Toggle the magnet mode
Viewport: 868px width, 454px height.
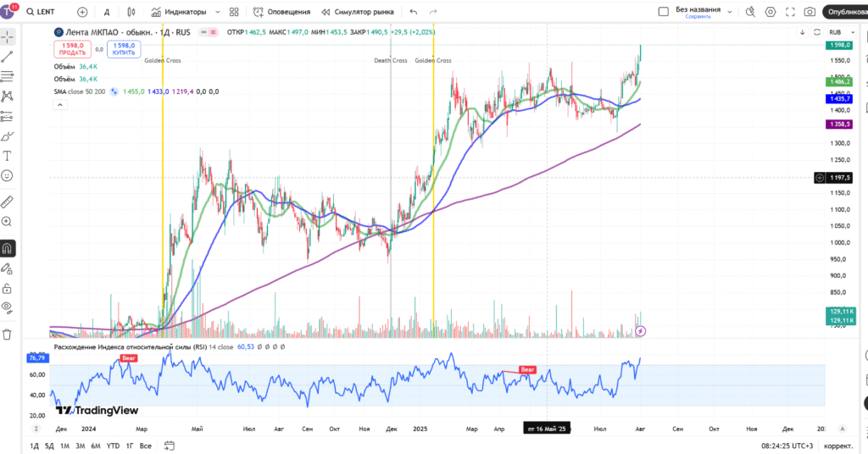pyautogui.click(x=7, y=248)
